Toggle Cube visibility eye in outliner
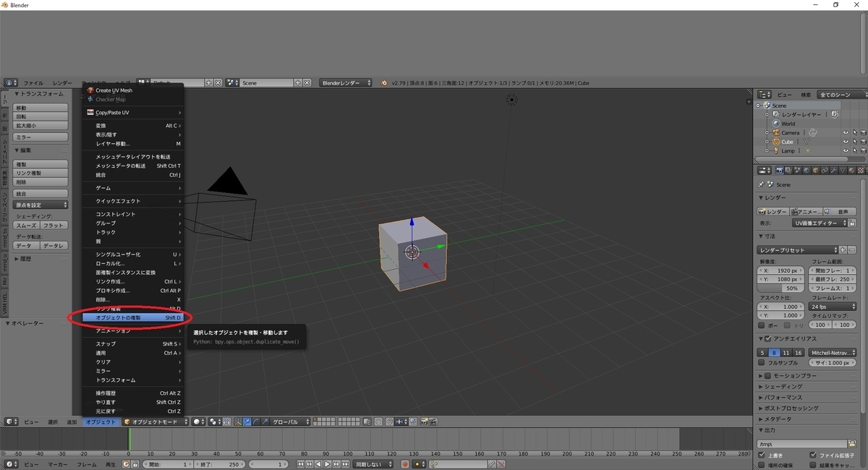This screenshot has width=868, height=470. pos(846,142)
